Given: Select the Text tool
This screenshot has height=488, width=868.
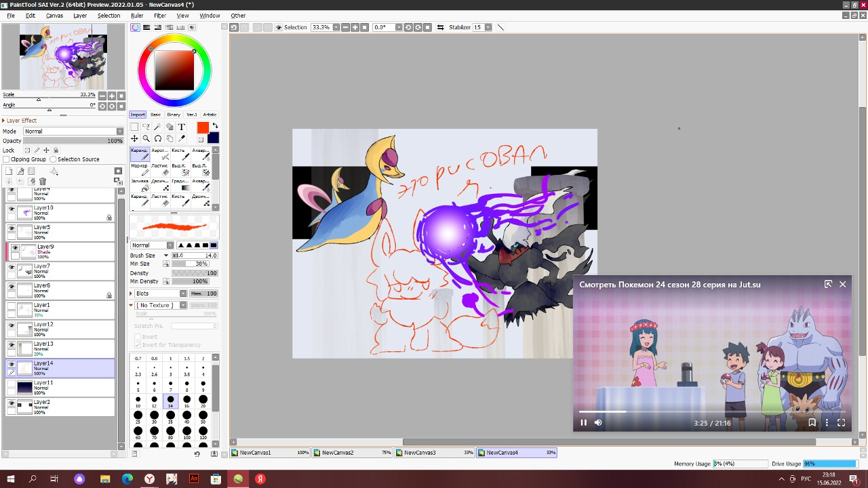Looking at the screenshot, I should click(x=182, y=127).
